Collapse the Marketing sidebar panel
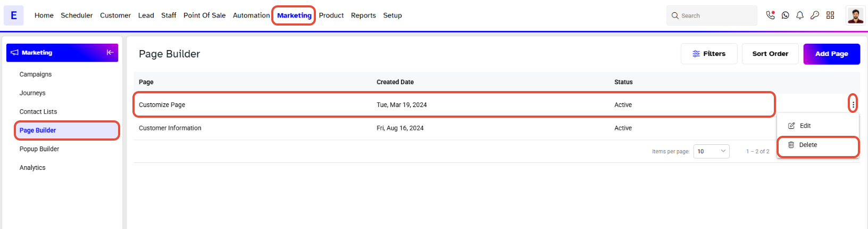Screen dimensions: 868x229 pyautogui.click(x=110, y=52)
